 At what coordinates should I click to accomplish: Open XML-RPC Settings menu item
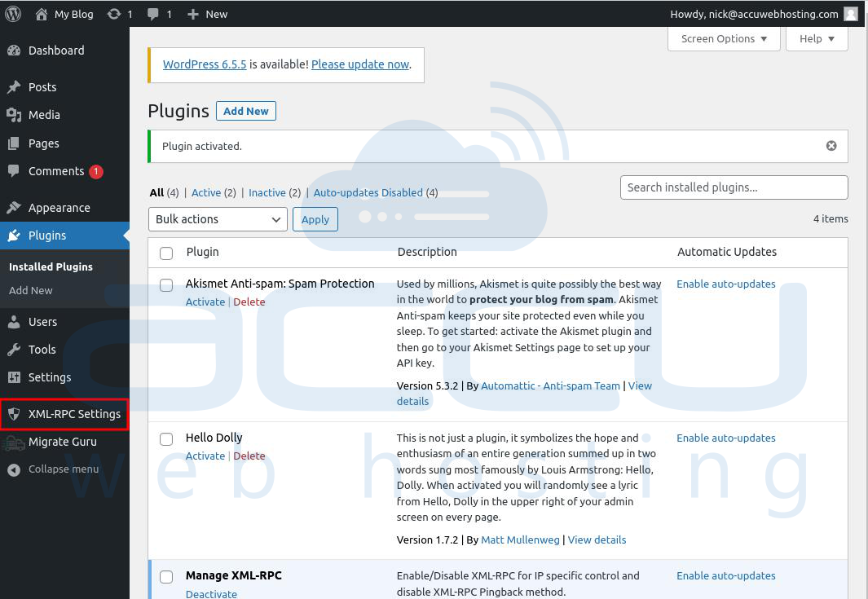pyautogui.click(x=64, y=414)
